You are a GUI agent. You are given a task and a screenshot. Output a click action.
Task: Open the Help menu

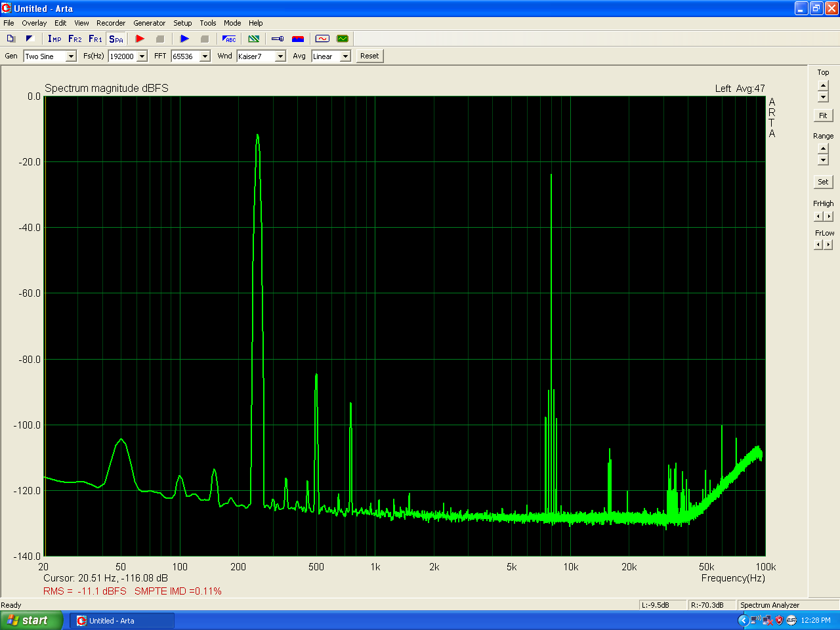tap(256, 23)
